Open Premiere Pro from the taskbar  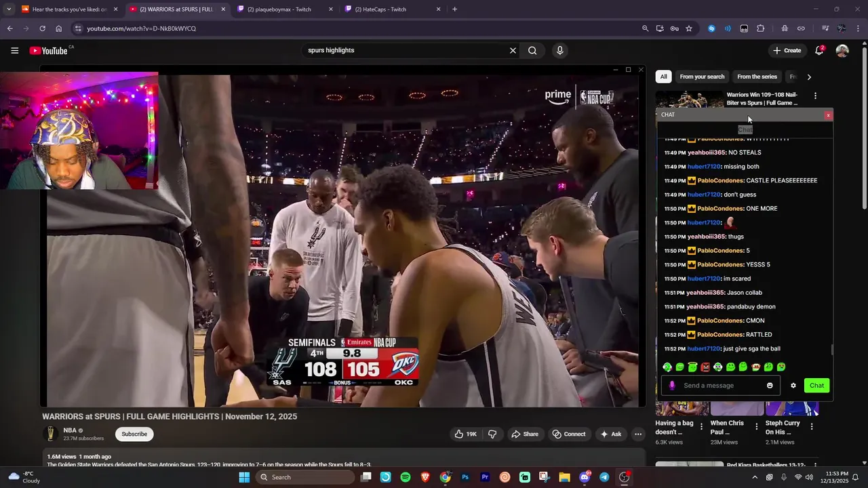click(485, 477)
